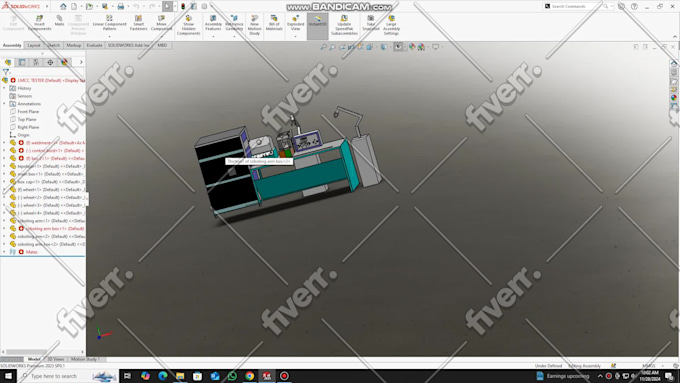The height and width of the screenshot is (383, 680).
Task: Open the Assembly Features dropdown arrow
Action: pos(213,36)
